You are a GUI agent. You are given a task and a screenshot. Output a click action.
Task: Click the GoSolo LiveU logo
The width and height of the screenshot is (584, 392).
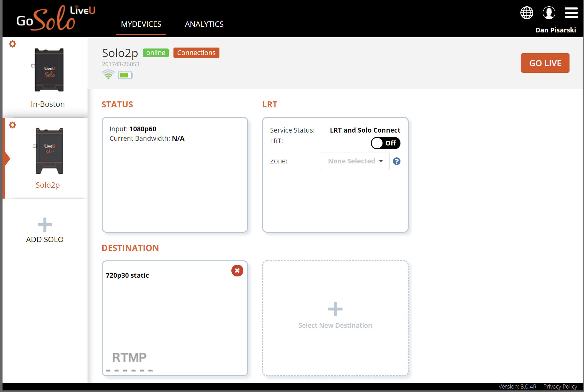coord(56,18)
